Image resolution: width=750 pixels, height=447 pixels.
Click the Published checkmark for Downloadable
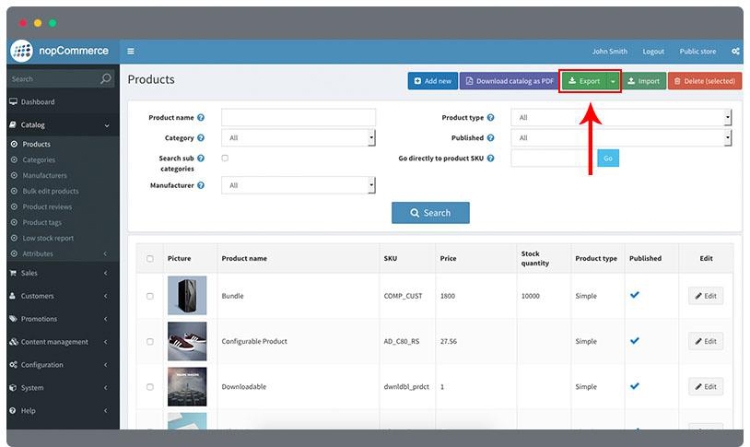click(x=635, y=386)
